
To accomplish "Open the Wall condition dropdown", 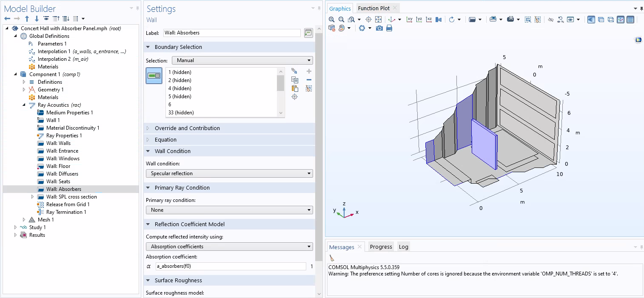I will coord(229,173).
